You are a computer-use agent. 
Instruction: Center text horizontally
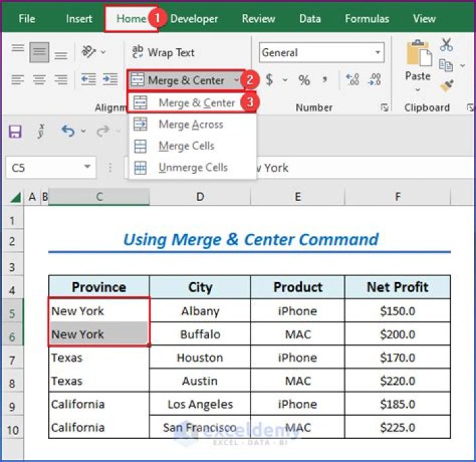[x=39, y=80]
